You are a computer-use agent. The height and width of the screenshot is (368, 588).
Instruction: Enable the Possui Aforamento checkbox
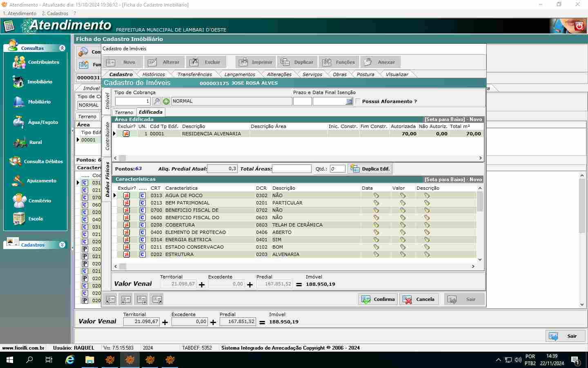(358, 101)
